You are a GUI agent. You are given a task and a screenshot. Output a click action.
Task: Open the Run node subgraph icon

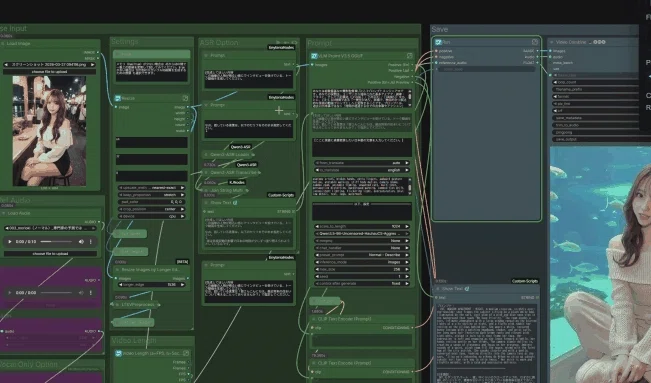click(438, 42)
